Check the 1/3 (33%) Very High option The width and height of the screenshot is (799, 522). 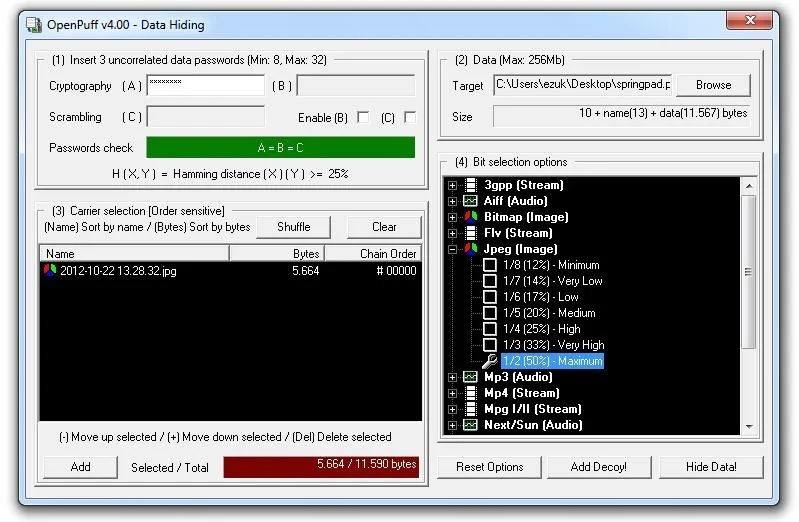[x=490, y=345]
